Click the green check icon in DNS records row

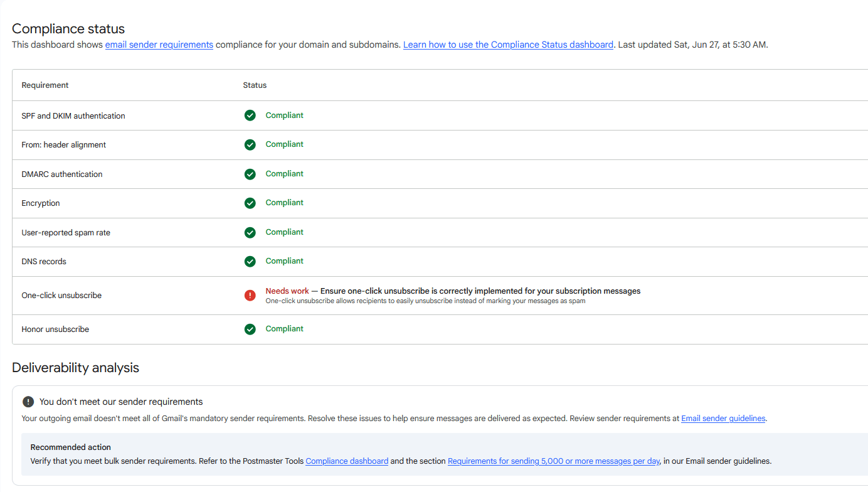click(250, 261)
